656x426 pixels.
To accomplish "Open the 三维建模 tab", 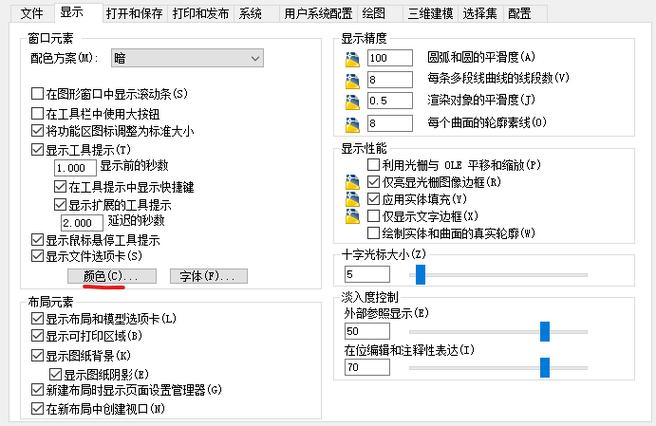I will [430, 13].
